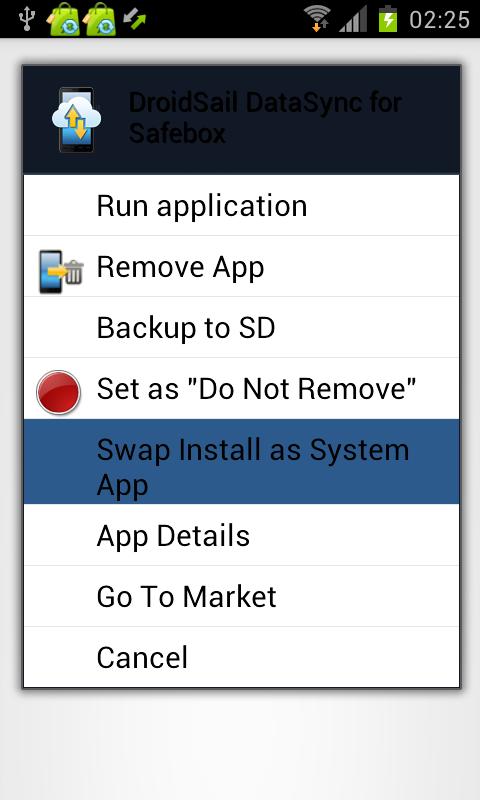Open the first market update notification icon

(x=64, y=19)
